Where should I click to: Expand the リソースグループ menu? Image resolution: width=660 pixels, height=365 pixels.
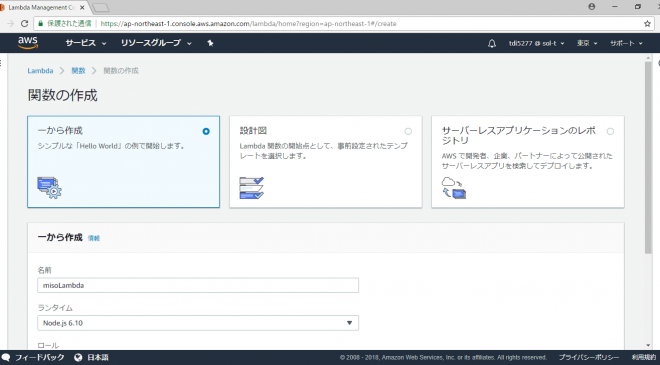[156, 43]
